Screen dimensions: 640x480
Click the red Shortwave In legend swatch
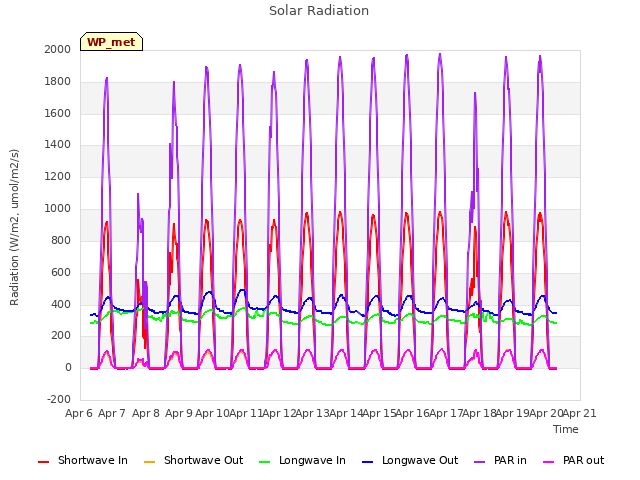[x=43, y=462]
